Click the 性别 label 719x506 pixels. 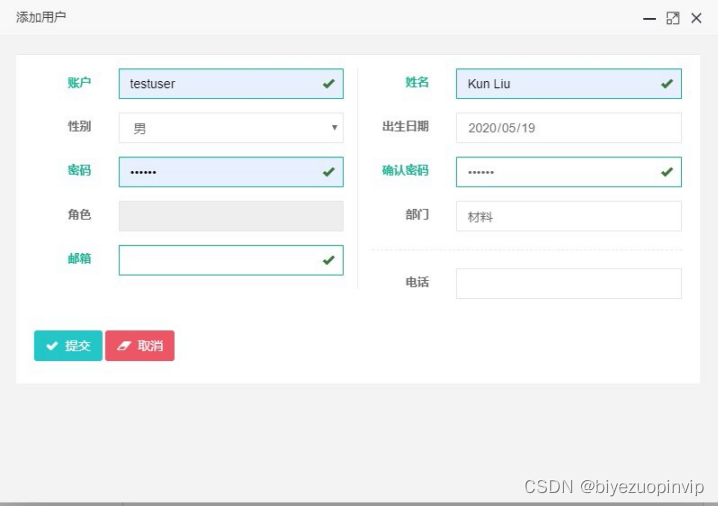[x=79, y=127]
